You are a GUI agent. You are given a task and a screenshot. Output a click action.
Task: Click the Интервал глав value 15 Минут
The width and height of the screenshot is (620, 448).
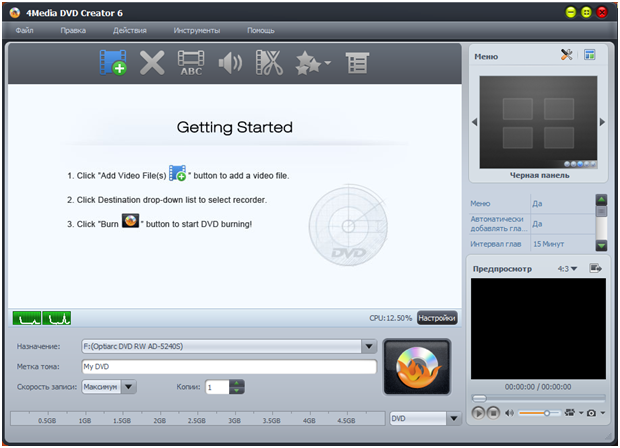pyautogui.click(x=548, y=244)
